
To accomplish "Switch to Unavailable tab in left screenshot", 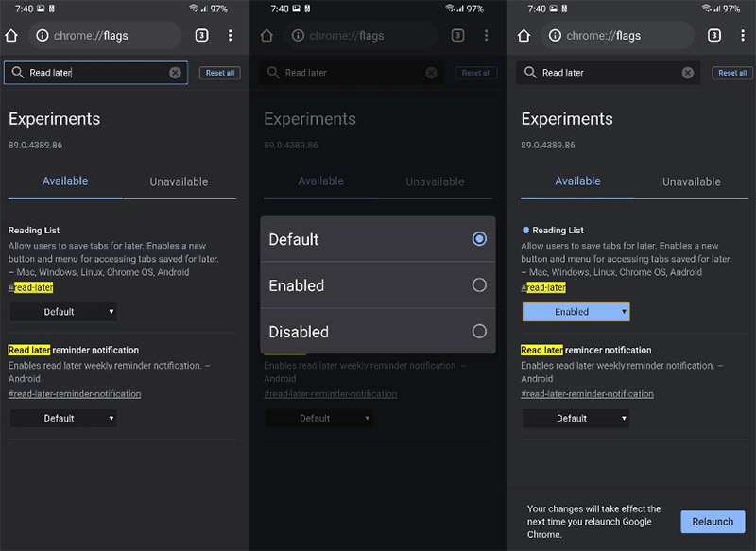I will tap(179, 181).
